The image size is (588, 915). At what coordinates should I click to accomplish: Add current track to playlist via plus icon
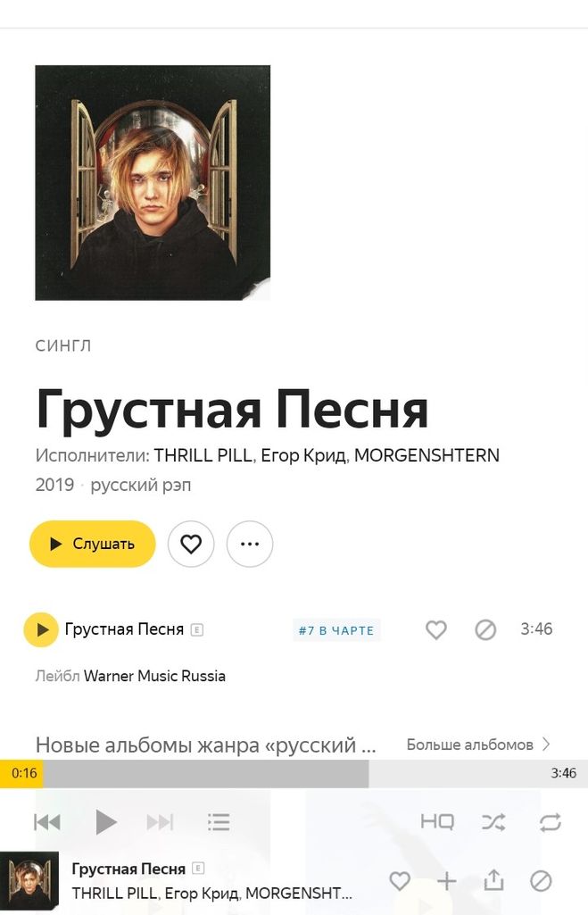(x=446, y=880)
